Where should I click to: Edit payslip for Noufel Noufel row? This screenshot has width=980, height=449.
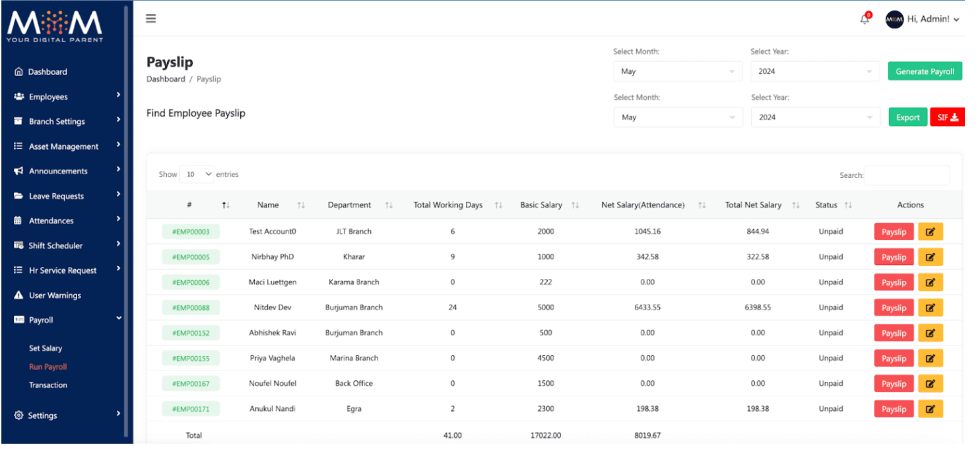[931, 384]
